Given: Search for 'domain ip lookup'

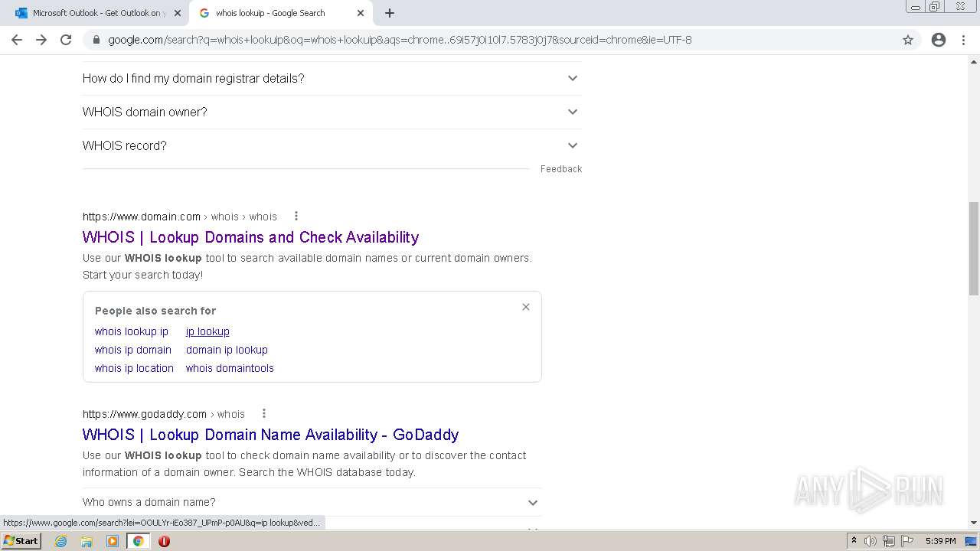Looking at the screenshot, I should coord(227,350).
